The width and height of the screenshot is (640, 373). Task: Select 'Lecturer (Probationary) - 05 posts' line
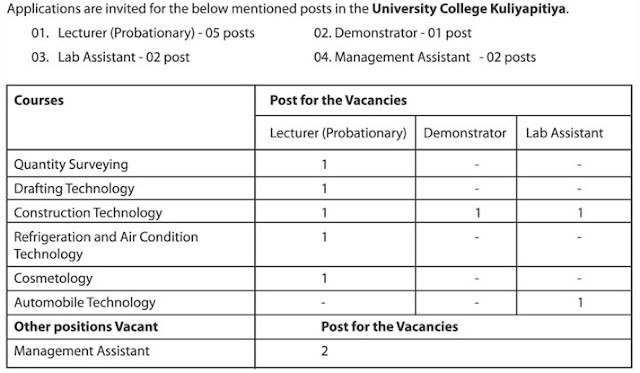click(143, 33)
